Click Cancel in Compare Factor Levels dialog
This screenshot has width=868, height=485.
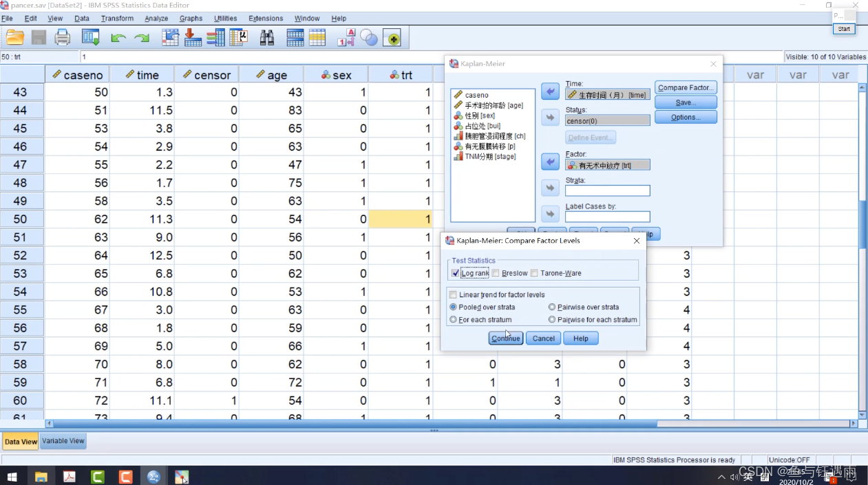(543, 338)
